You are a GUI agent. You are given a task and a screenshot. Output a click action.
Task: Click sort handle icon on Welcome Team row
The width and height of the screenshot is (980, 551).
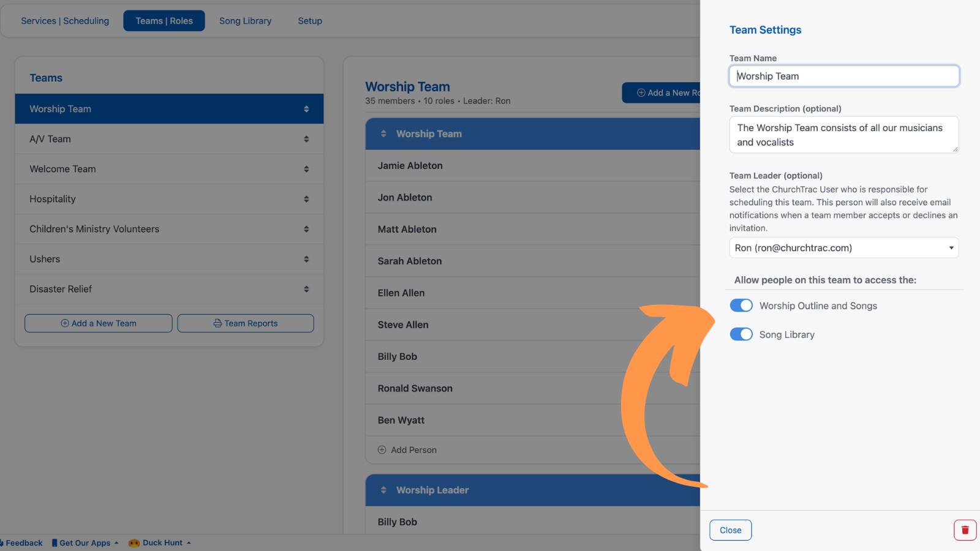[306, 169]
